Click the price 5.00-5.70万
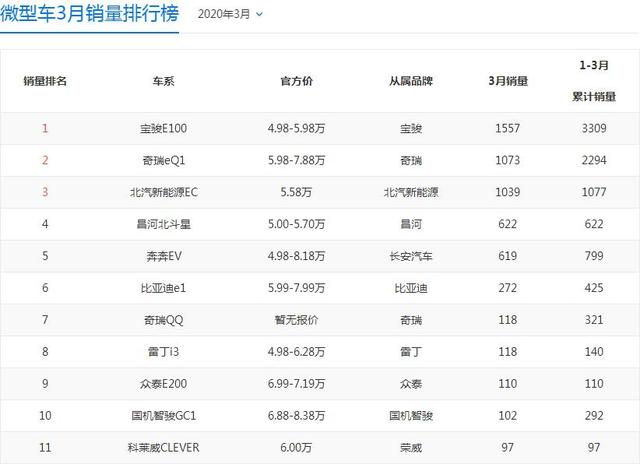Viewport: 640px width, 464px height. tap(296, 224)
